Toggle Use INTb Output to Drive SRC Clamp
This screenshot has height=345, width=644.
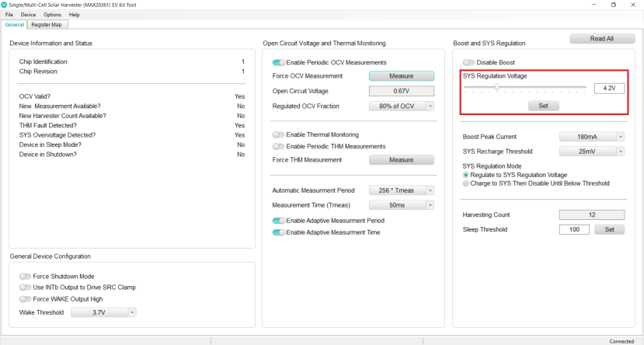[x=26, y=287]
